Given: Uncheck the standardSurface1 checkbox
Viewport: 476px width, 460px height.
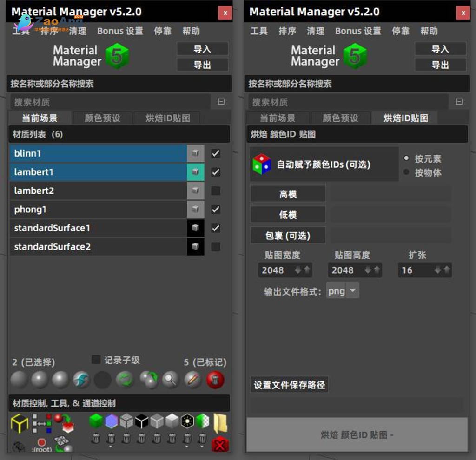Looking at the screenshot, I should click(216, 228).
